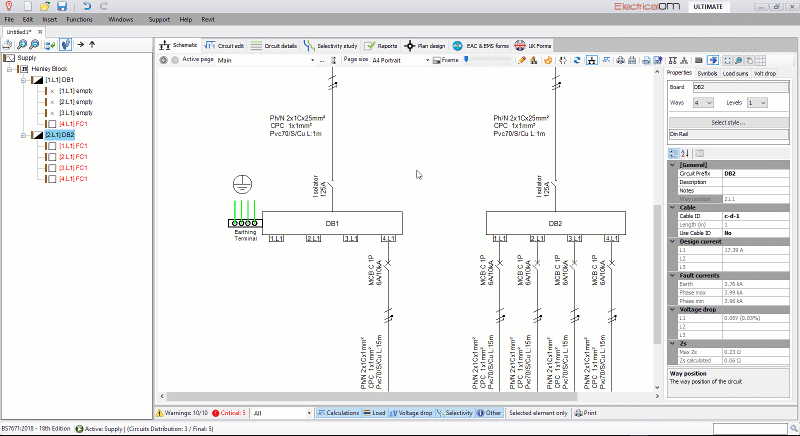Viewport: 800px width, 436px height.
Task: Zoom out on the tree with the minus magnifier
Action: 34,45
